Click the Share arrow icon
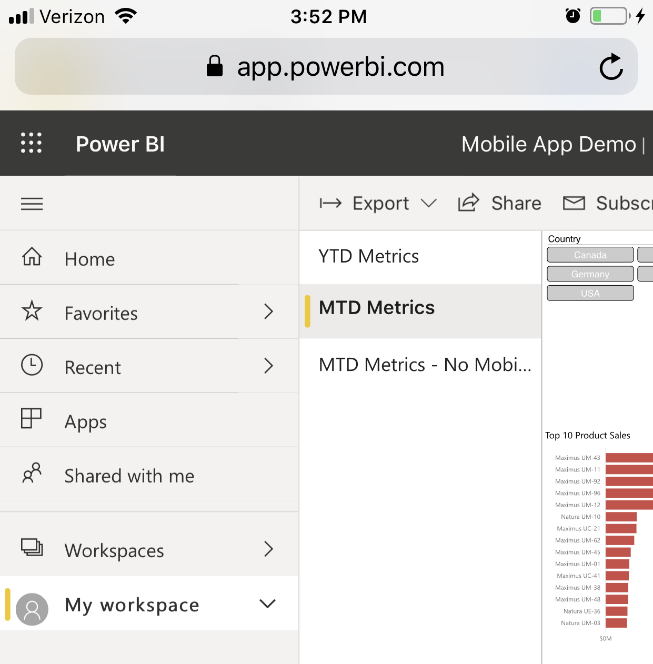This screenshot has height=664, width=653. 468,202
